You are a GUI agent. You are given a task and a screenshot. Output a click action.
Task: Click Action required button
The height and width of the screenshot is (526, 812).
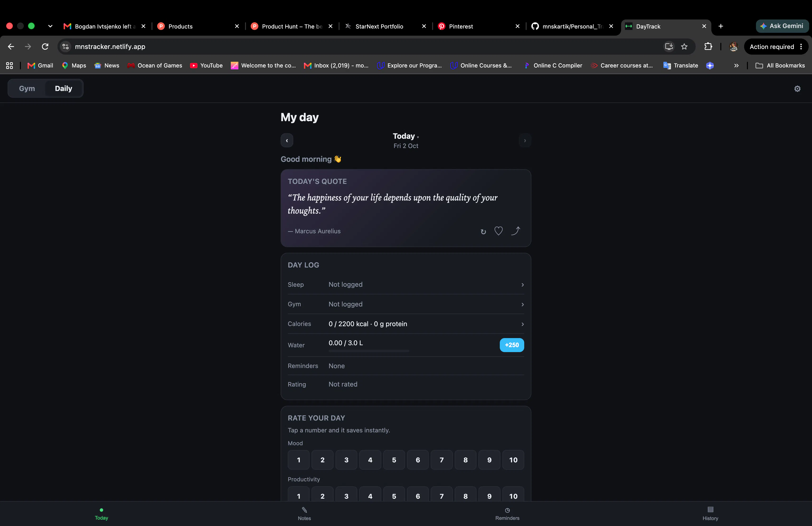pos(776,47)
